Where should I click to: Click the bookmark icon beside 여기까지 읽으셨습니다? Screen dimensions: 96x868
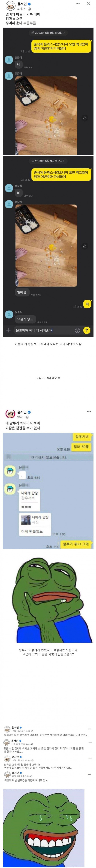click(8, 457)
